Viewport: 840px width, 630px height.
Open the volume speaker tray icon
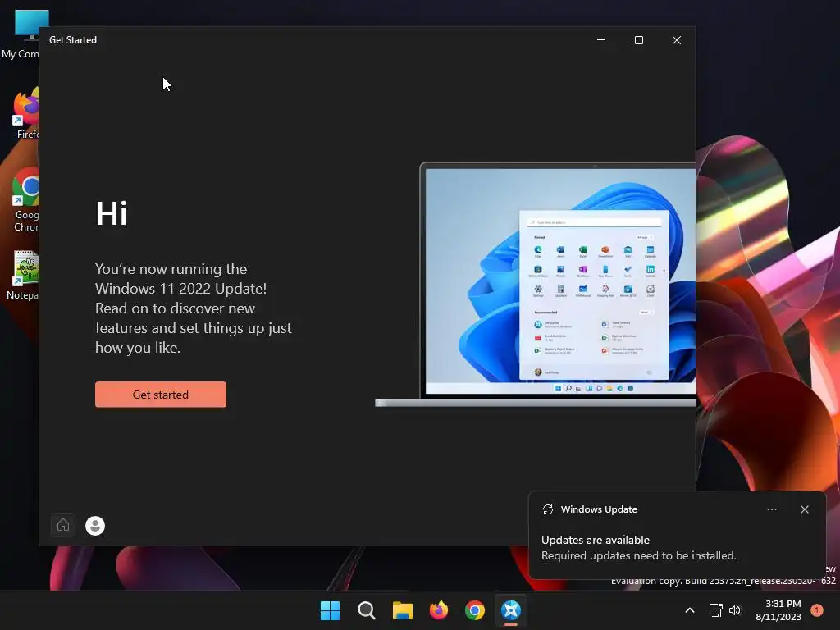click(735, 610)
